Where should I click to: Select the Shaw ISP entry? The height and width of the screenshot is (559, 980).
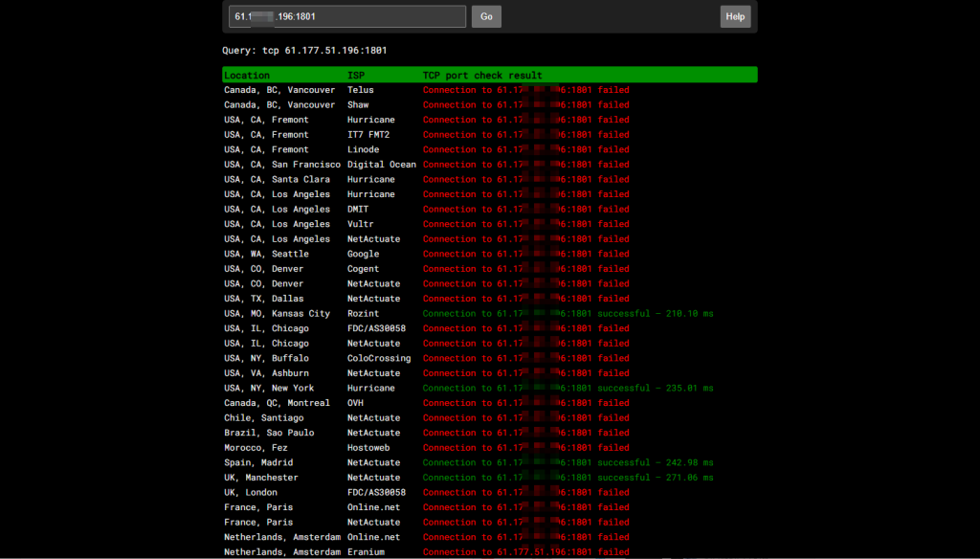(358, 105)
